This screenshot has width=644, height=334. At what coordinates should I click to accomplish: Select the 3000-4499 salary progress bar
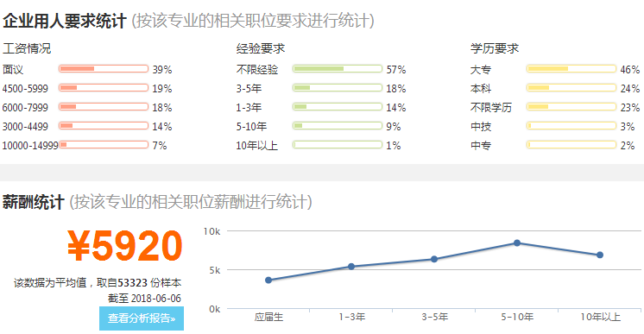click(x=104, y=126)
